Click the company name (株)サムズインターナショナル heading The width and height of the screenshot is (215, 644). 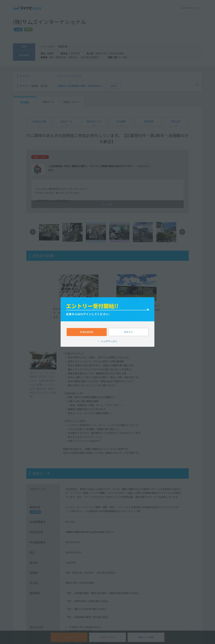click(x=50, y=22)
